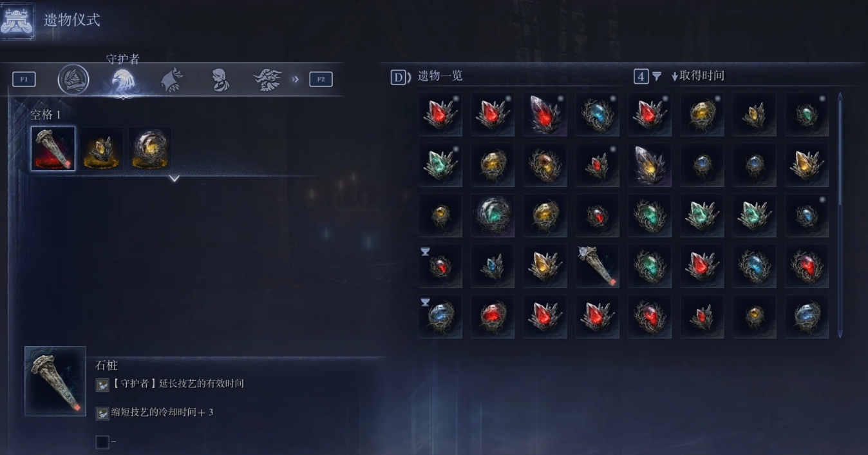The image size is (868, 455).
Task: Expand the chevron below the relic slots
Action: [174, 179]
